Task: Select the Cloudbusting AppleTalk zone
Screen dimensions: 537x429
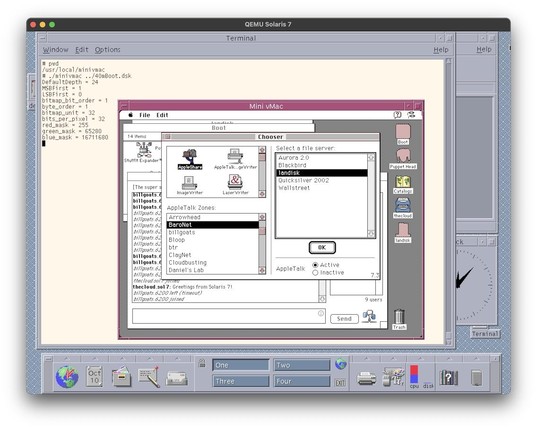Action: tap(188, 263)
